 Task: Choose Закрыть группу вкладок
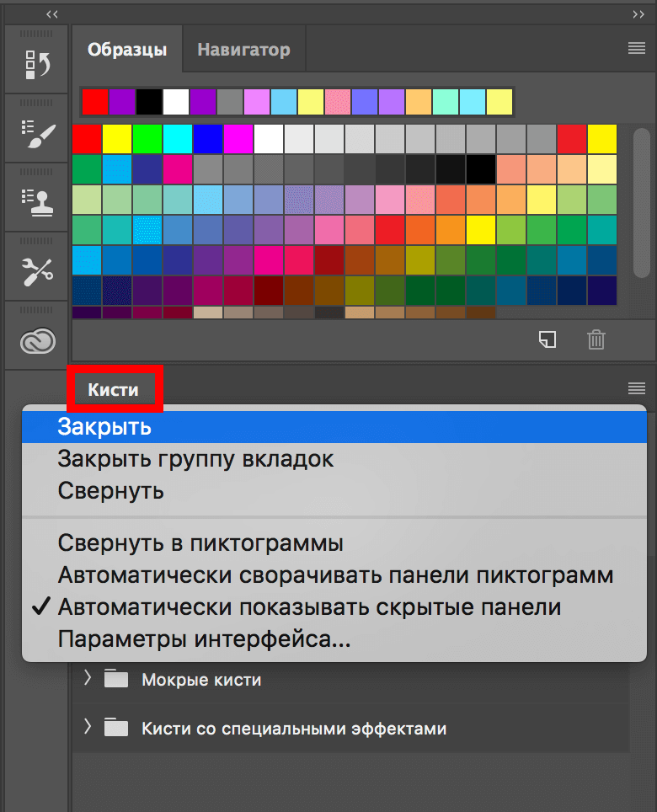(334, 459)
